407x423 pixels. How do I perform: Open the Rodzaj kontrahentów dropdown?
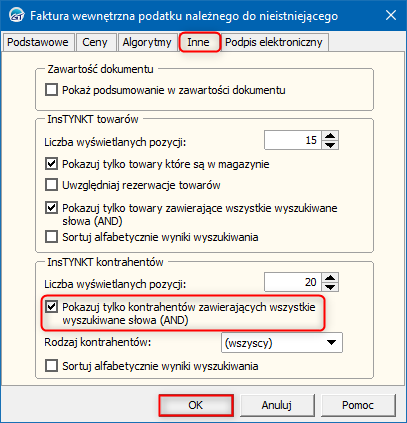(282, 343)
